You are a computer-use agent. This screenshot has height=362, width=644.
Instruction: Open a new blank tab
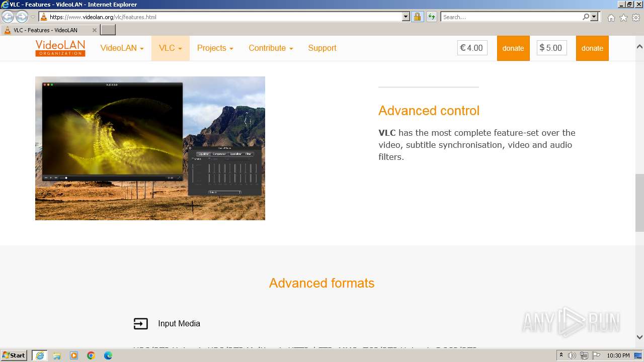(108, 30)
